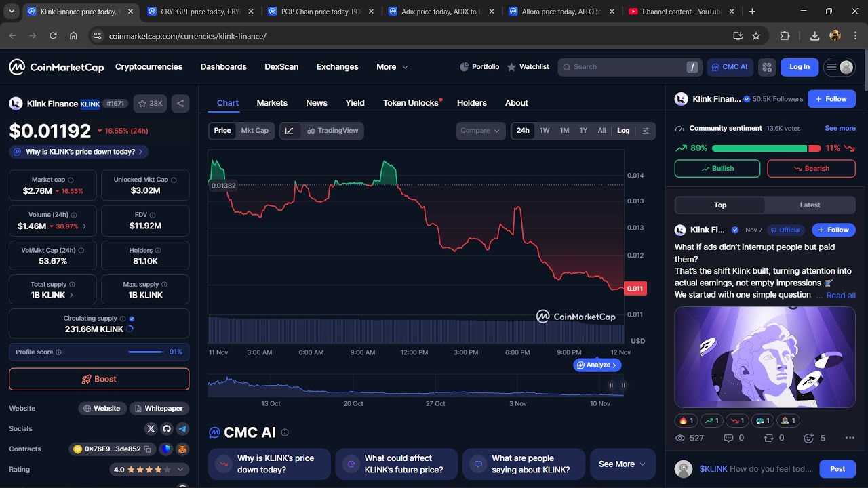Open the Token Unlocks tab
The image size is (868, 488).
tap(411, 103)
